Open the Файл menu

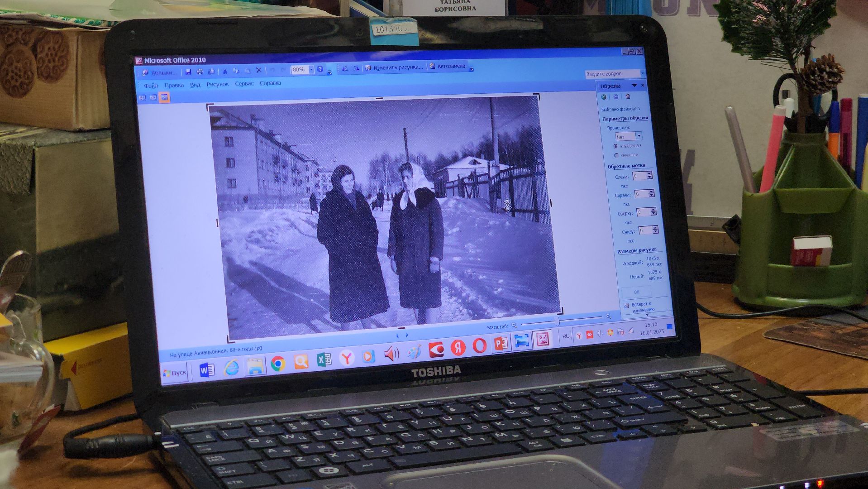151,86
